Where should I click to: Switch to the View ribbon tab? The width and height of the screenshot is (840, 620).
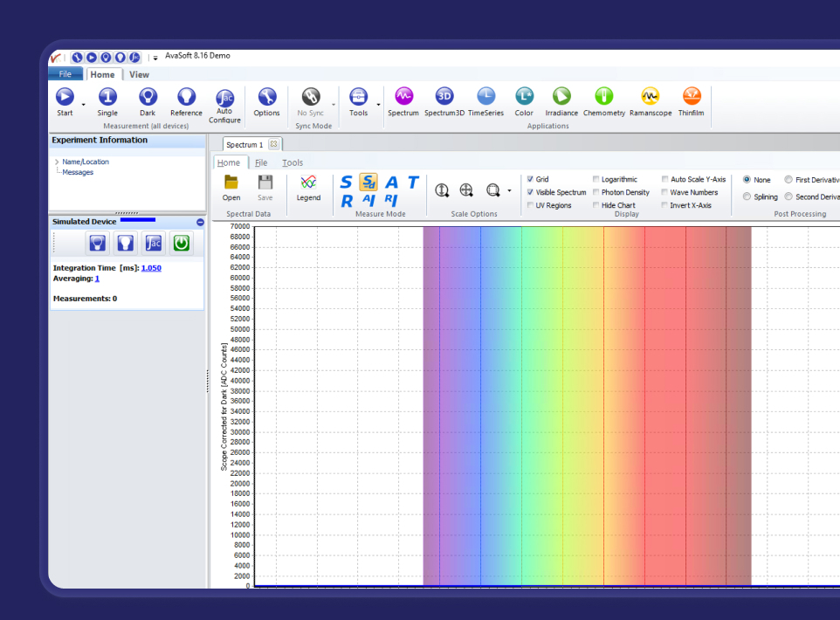(139, 74)
